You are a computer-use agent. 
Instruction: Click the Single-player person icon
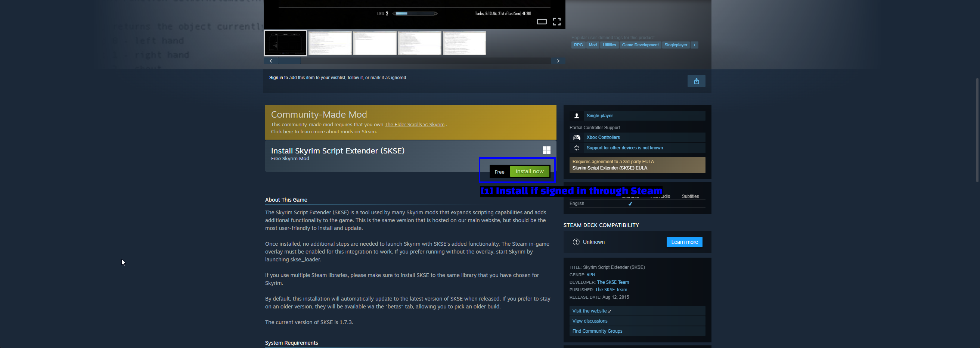coord(576,116)
